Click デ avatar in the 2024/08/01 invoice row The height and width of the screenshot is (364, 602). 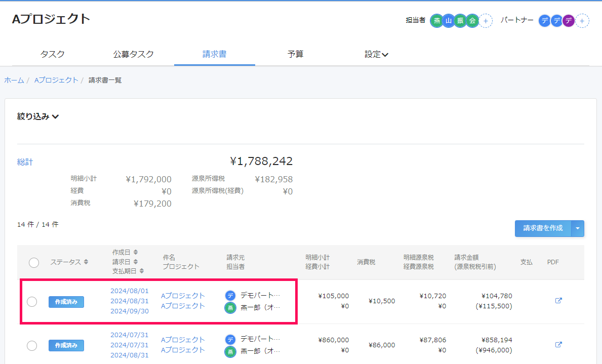click(x=230, y=295)
